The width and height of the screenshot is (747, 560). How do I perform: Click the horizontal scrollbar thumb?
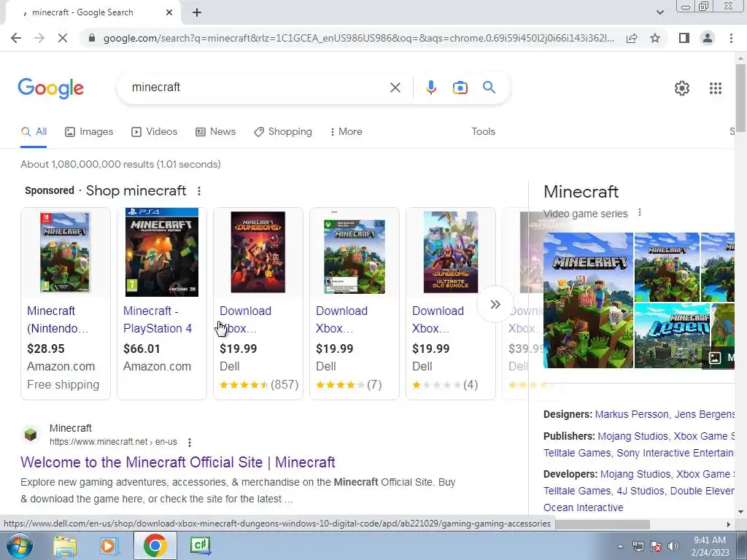pos(602,524)
